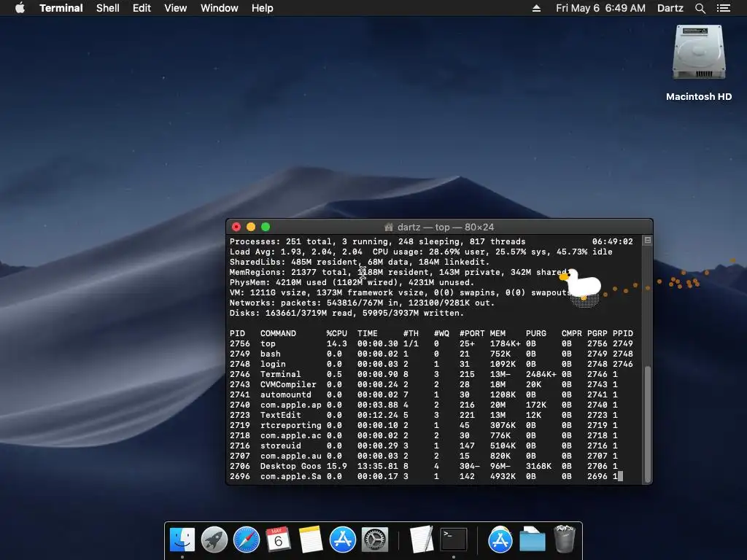Click the PPID column header
747x560 pixels.
pos(623,333)
